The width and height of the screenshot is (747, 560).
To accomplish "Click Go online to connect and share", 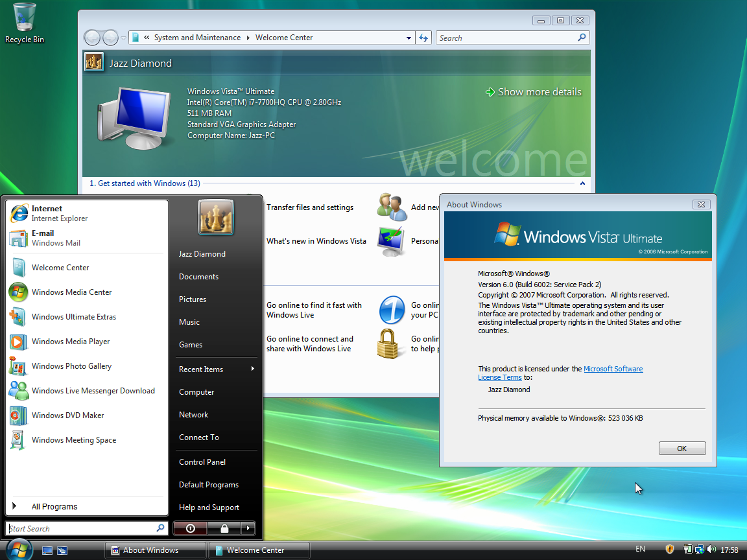I will pyautogui.click(x=310, y=344).
